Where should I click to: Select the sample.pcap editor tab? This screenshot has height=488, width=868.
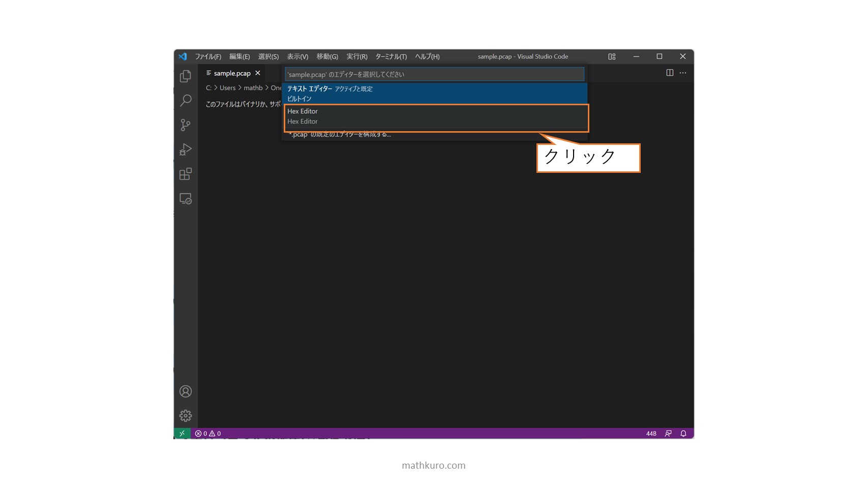coord(232,73)
